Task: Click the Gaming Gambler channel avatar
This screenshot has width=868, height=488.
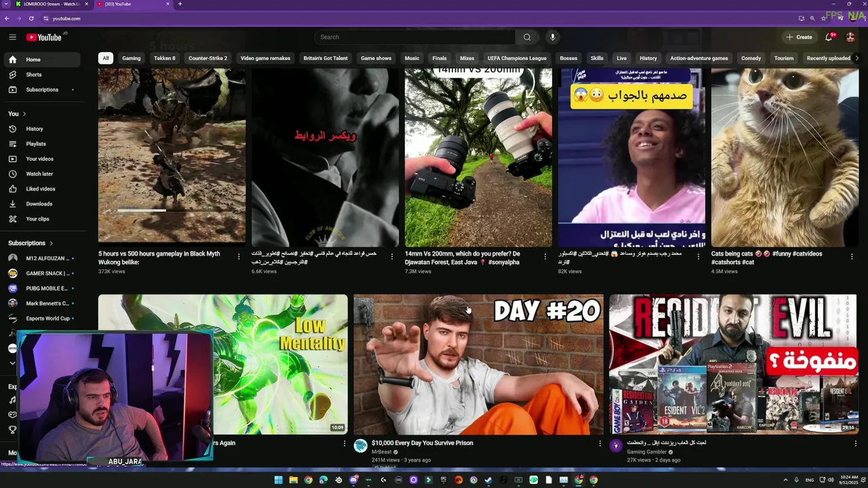Action: click(x=616, y=445)
